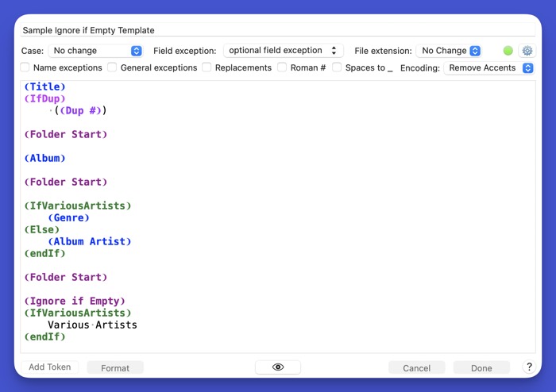The height and width of the screenshot is (392, 556).
Task: Open the Encoding Remove Accents dropdown
Action: point(488,68)
